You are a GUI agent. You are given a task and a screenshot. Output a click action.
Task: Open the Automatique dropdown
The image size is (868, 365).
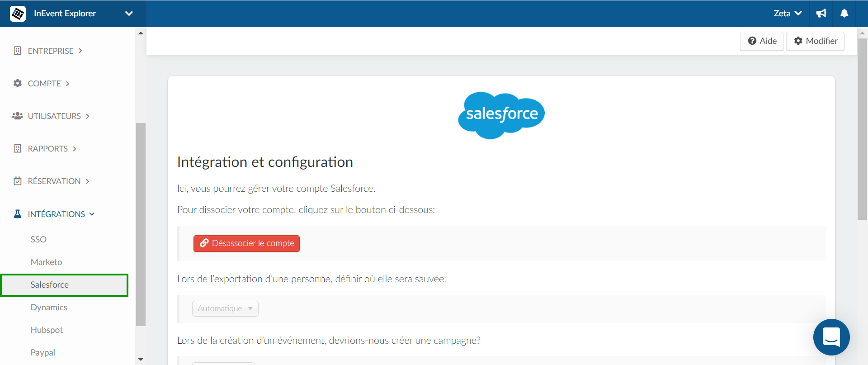225,308
